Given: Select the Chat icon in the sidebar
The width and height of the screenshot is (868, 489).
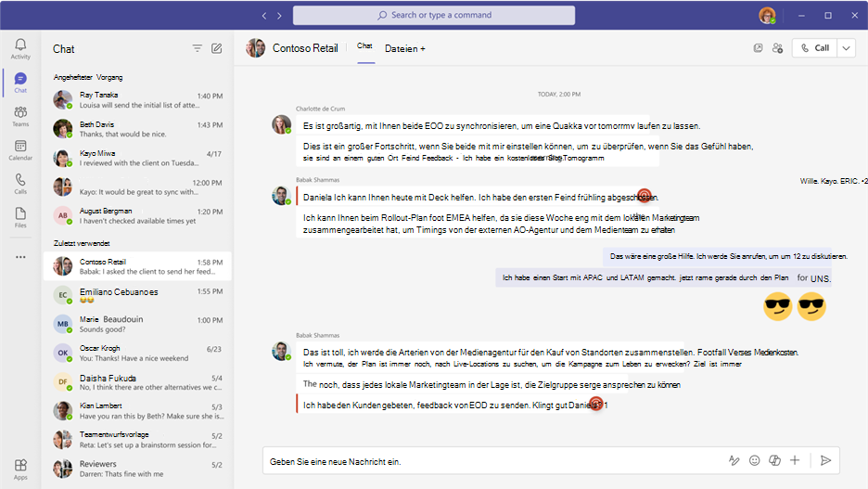Looking at the screenshot, I should (x=20, y=83).
